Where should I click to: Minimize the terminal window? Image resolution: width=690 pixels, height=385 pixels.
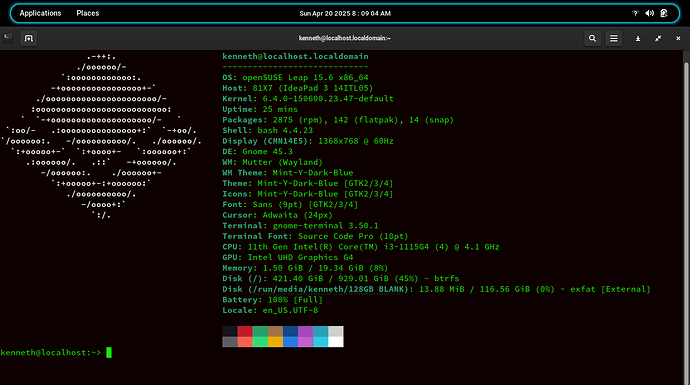coord(638,39)
